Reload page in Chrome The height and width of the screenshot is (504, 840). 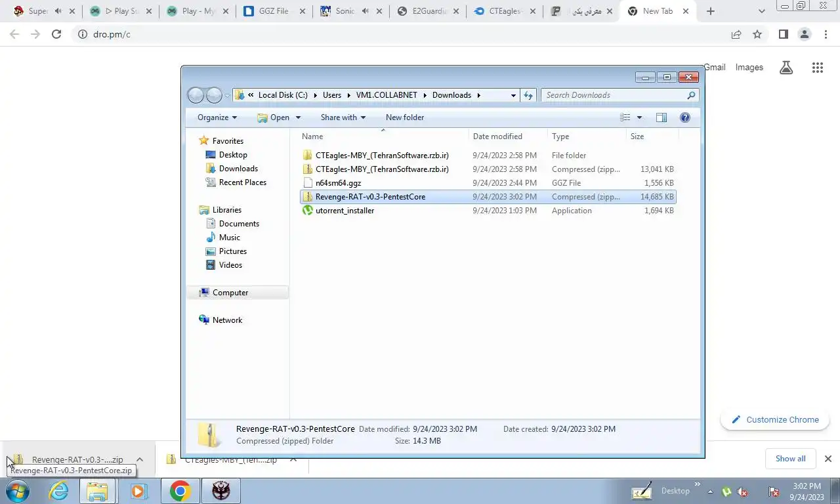[x=56, y=34]
